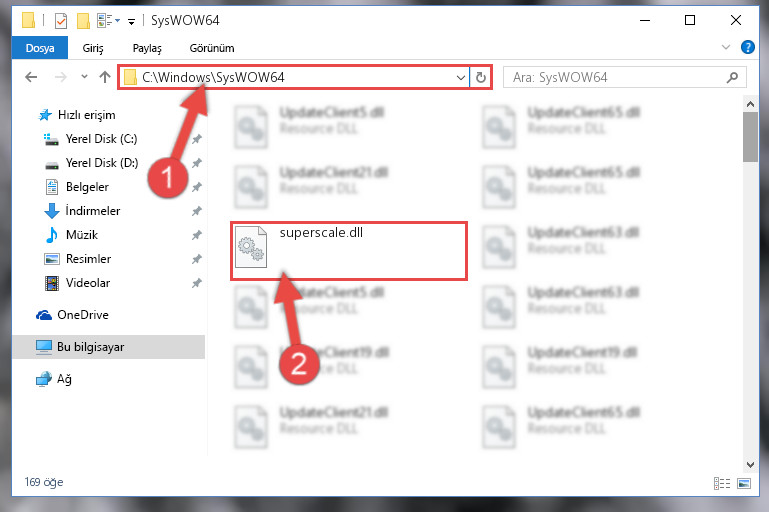Switch to the Görünüm ribbon tab
Screen dimensions: 769x512
point(212,48)
